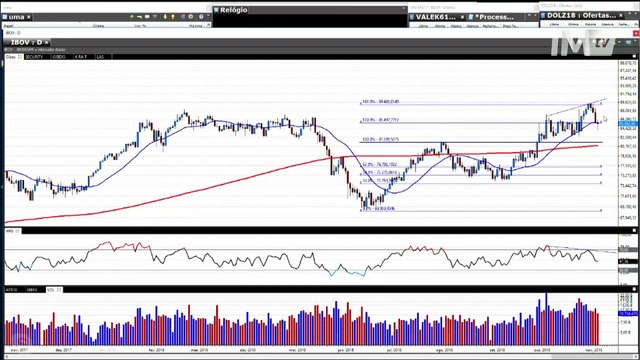
Task: Select the ATR10 tab in the bottom panel
Action: click(x=11, y=290)
